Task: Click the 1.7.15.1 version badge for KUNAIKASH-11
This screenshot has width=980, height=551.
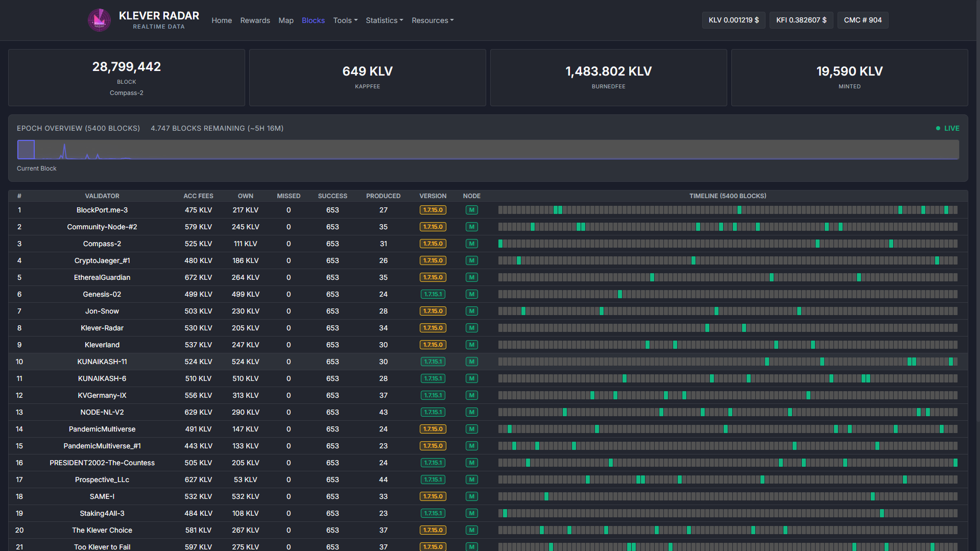Action: pos(433,362)
